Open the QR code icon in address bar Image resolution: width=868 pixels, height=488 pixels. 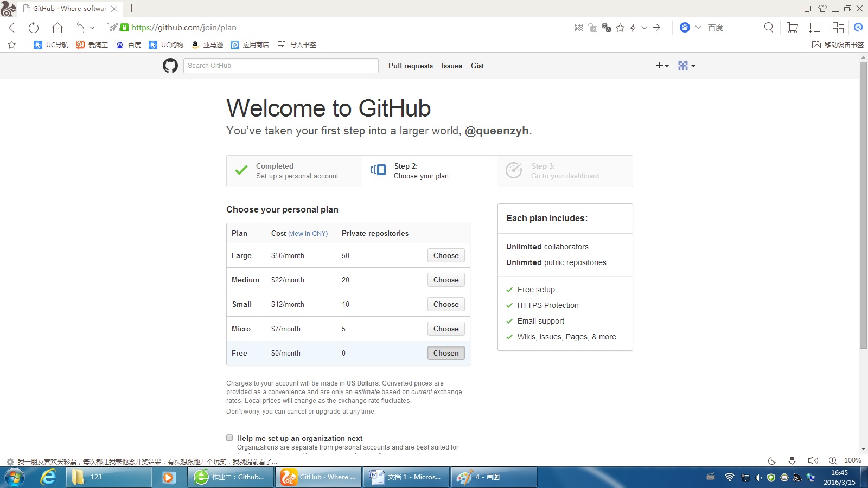click(x=579, y=28)
